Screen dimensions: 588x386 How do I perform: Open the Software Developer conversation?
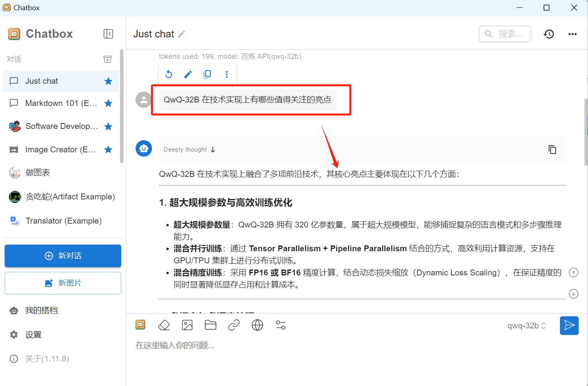pyautogui.click(x=61, y=126)
